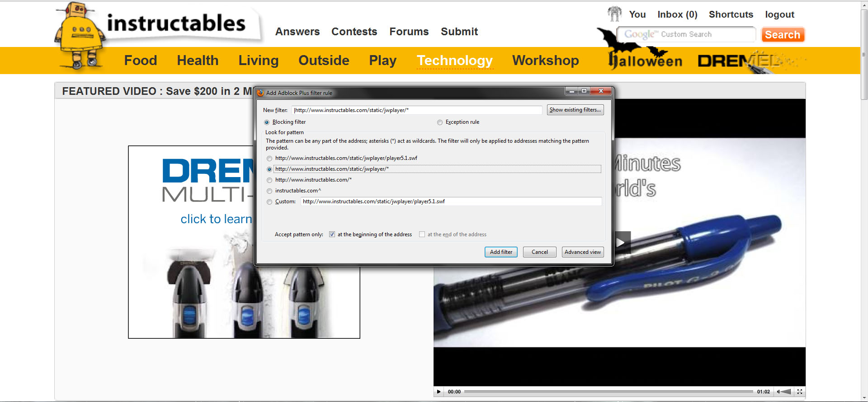Open the Food category
The height and width of the screenshot is (402, 868).
(x=141, y=61)
